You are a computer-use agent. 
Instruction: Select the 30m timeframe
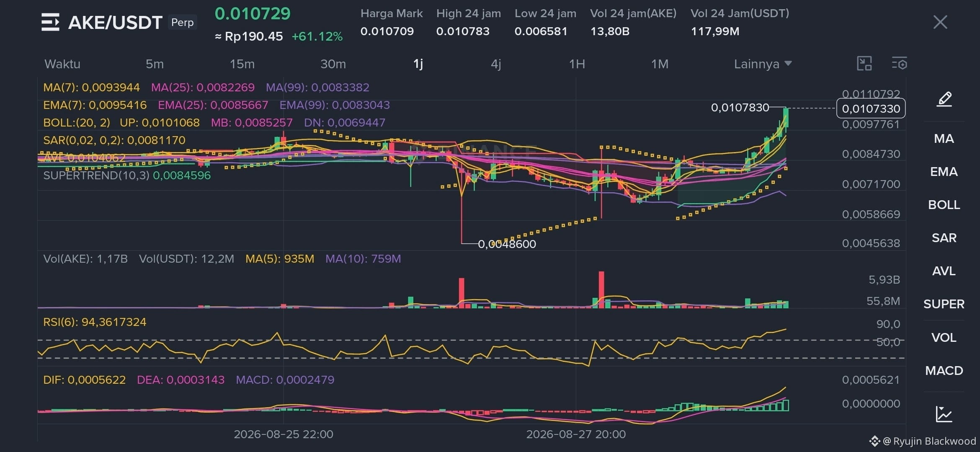pos(333,64)
